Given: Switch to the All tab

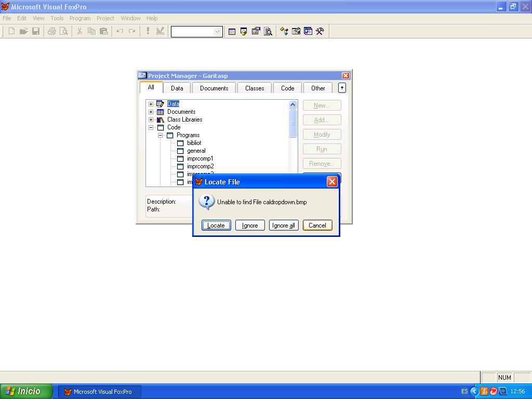Looking at the screenshot, I should pos(151,87).
